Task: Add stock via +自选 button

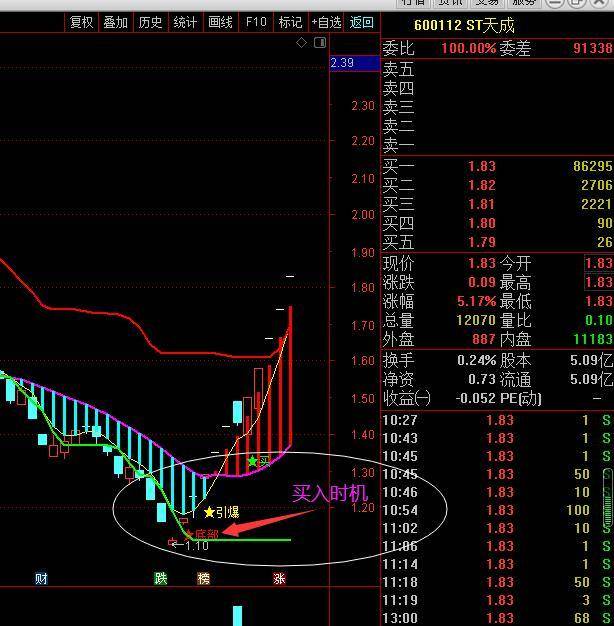Action: tap(326, 22)
